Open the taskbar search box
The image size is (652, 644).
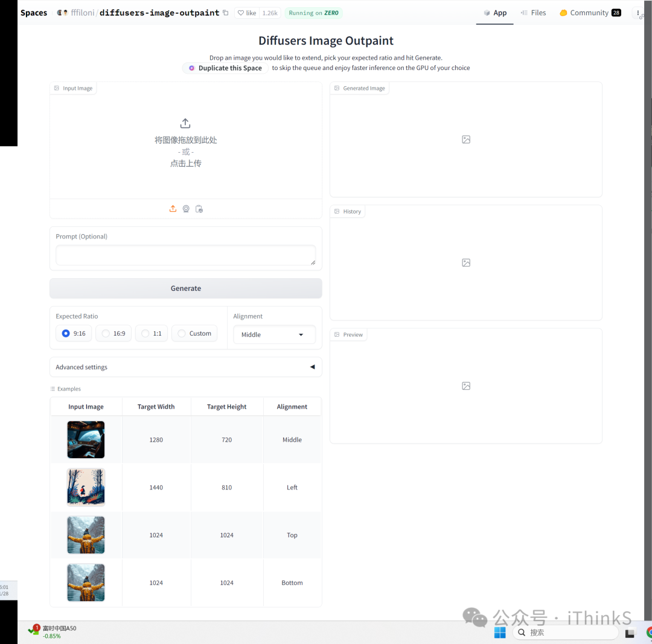(566, 633)
